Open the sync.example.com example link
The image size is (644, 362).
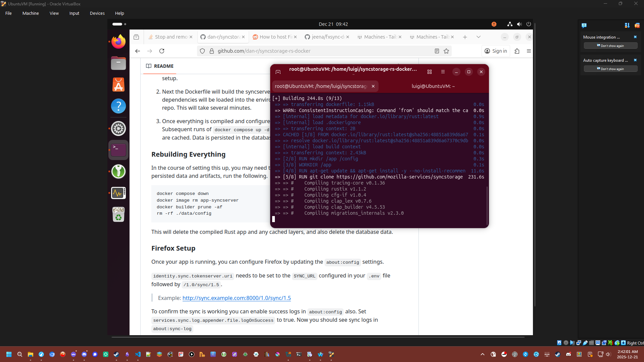237,298
